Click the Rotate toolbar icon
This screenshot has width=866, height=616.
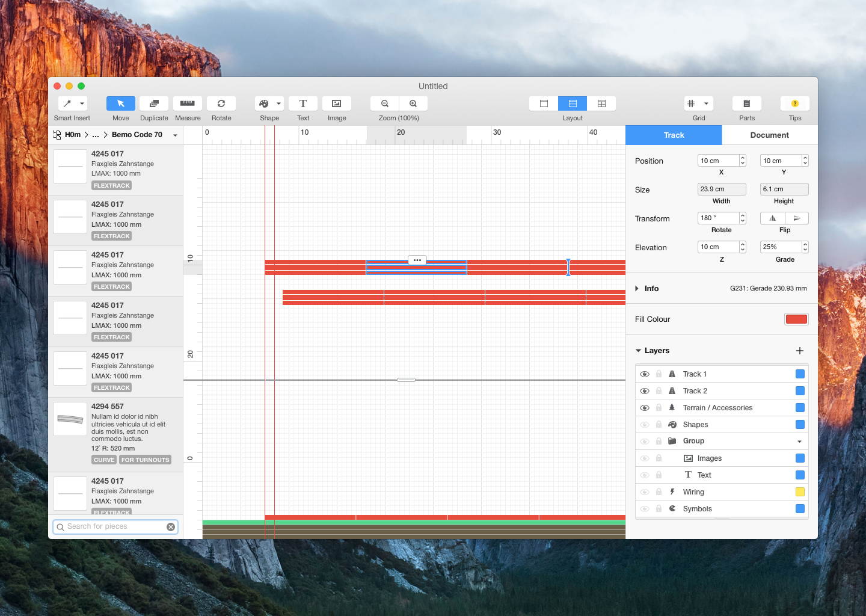[221, 103]
